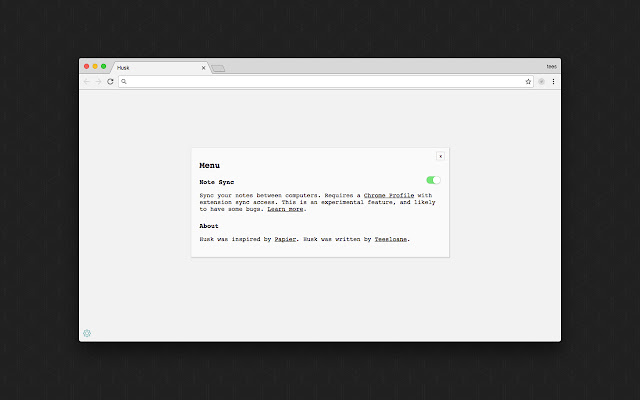The width and height of the screenshot is (640, 400).
Task: Follow the Learn more link
Action: (x=285, y=209)
